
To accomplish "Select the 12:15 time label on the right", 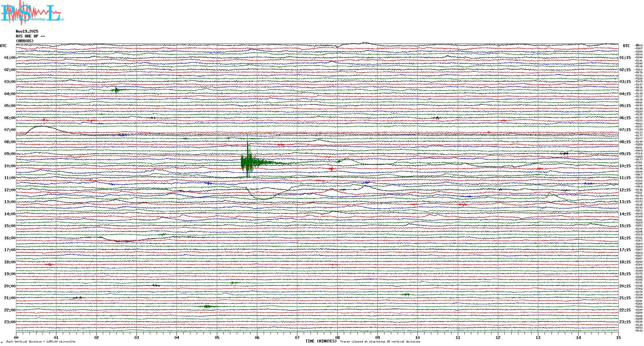I will tap(625, 190).
